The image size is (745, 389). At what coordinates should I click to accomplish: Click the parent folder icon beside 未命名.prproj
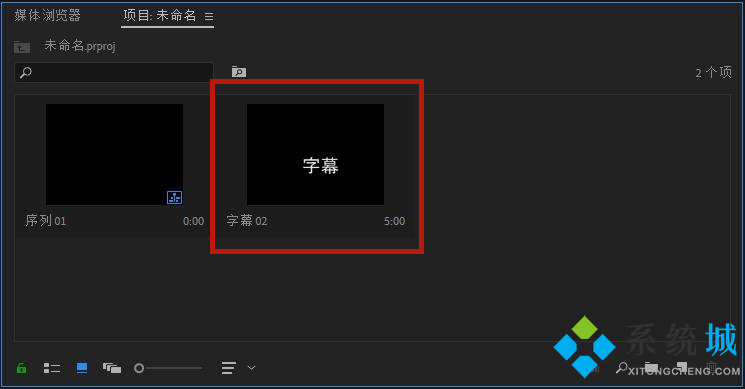(22, 47)
